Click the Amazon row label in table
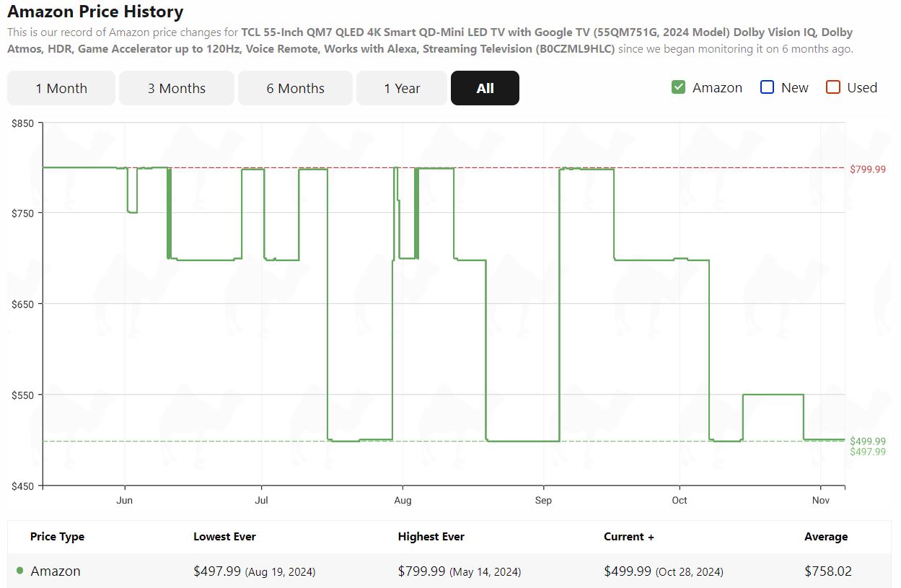The width and height of the screenshot is (901, 588). [x=56, y=571]
